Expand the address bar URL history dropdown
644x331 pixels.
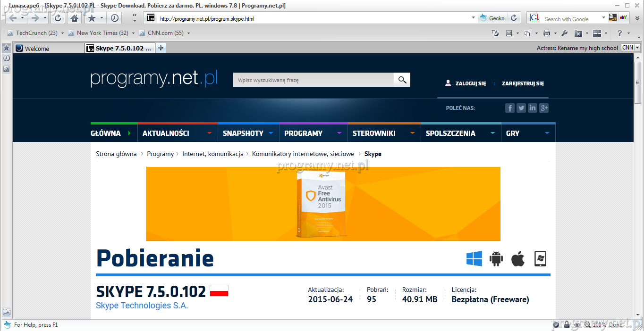tap(473, 18)
